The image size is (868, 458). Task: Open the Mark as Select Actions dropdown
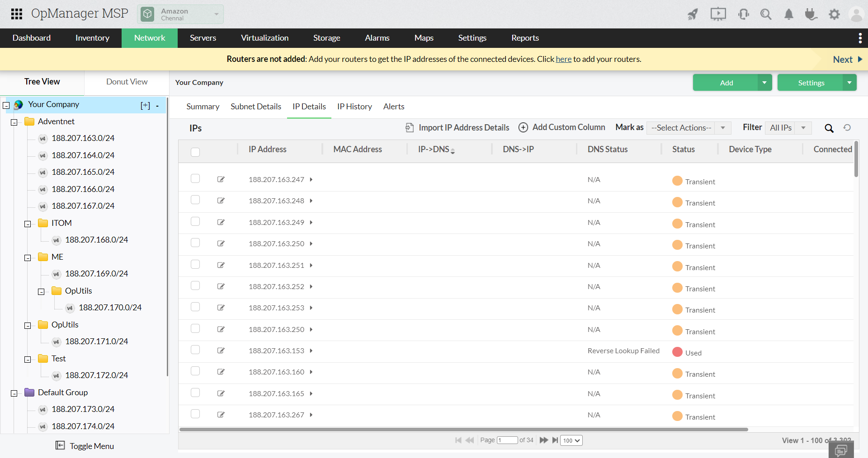[x=689, y=128]
